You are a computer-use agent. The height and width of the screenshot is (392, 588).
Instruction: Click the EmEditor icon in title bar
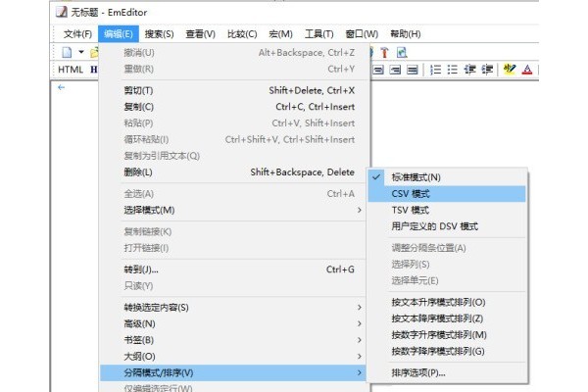tap(62, 12)
